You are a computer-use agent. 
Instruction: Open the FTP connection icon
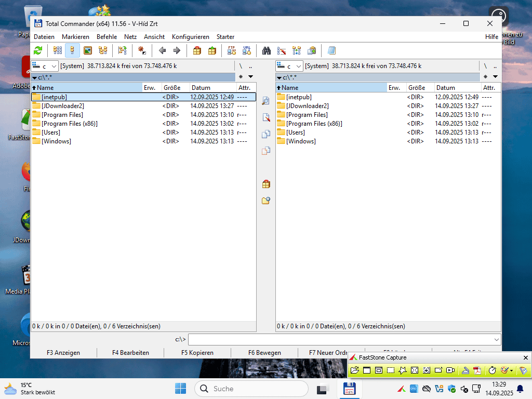(232, 50)
